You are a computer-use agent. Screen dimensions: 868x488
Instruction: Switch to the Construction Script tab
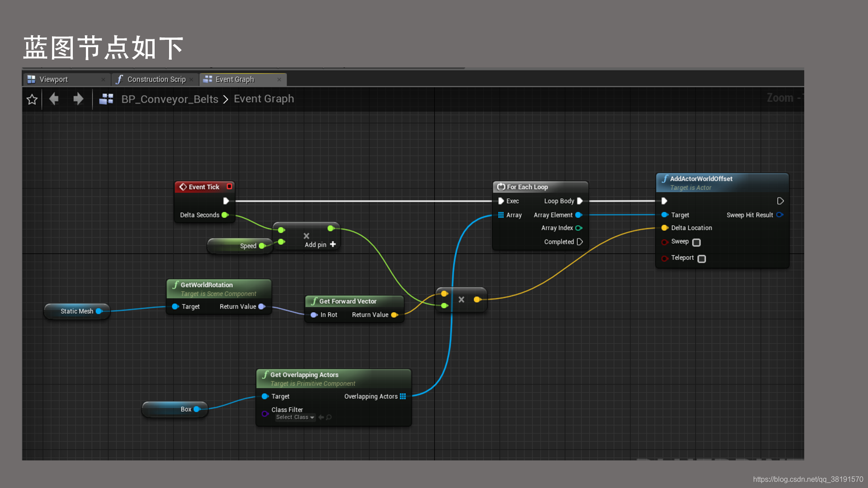pyautogui.click(x=156, y=80)
